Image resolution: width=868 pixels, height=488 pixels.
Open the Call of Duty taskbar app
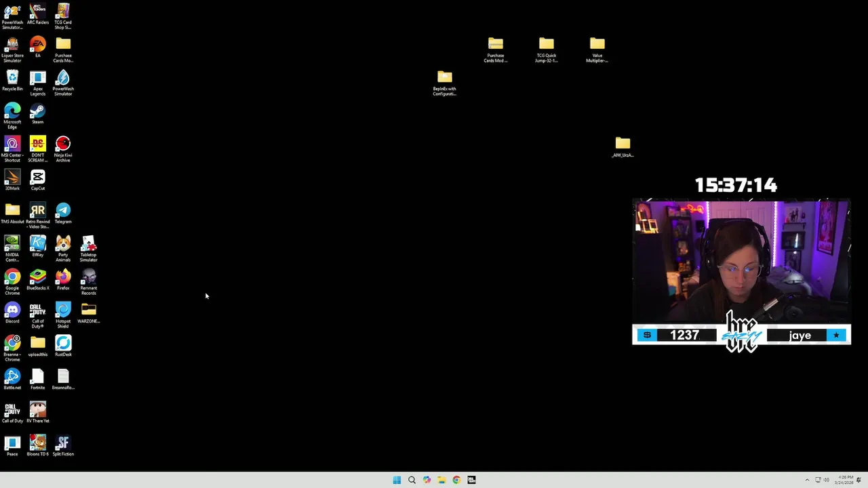tap(471, 480)
